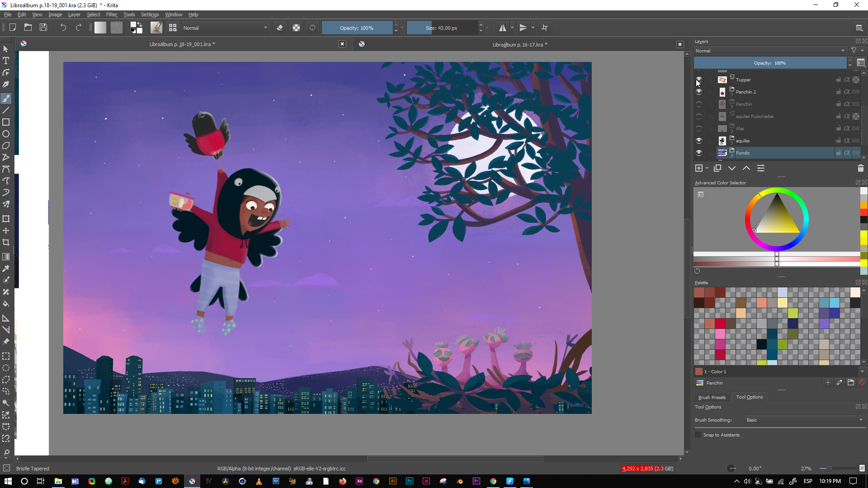Open Brush Smoothing dropdown
The height and width of the screenshot is (488, 868).
pos(805,420)
